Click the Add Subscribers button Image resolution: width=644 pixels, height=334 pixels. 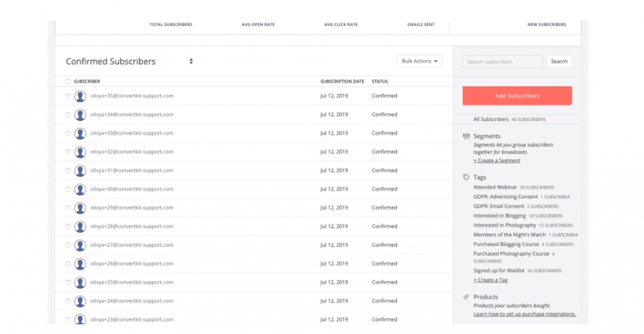(517, 96)
